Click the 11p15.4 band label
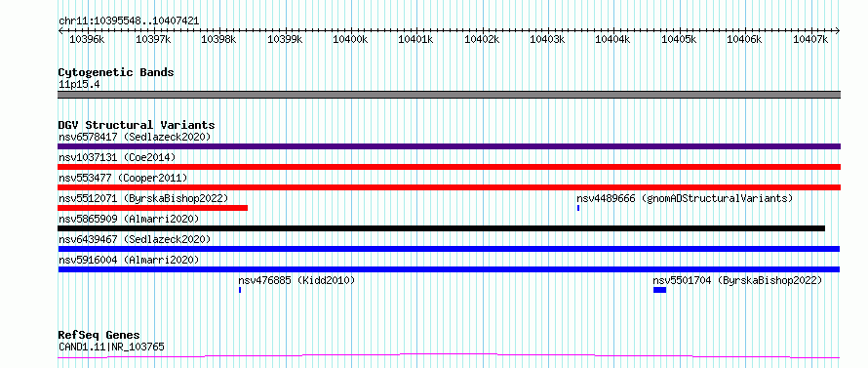 pos(79,85)
